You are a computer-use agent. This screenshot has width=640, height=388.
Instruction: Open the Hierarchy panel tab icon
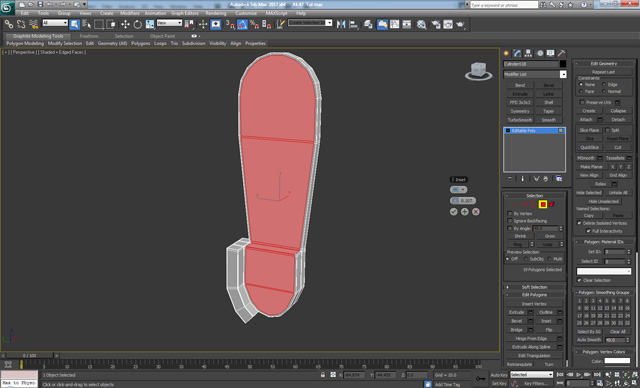(x=529, y=53)
